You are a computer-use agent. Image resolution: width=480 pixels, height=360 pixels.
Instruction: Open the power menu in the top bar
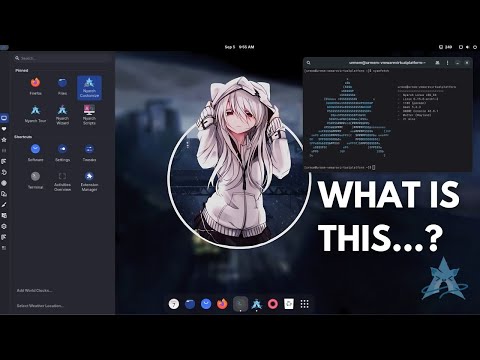pyautogui.click(x=475, y=47)
